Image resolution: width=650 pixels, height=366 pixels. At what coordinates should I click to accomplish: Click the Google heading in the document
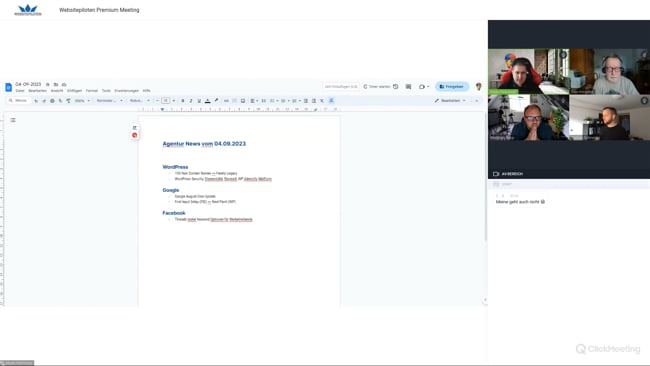(x=170, y=190)
